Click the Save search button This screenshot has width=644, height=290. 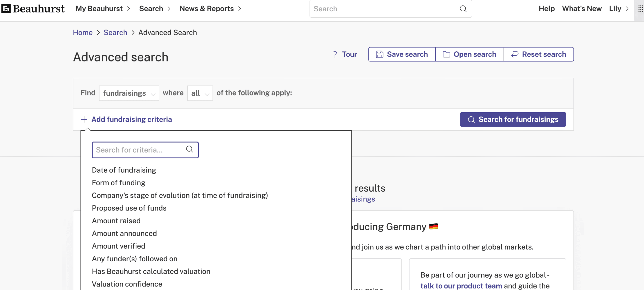(x=402, y=54)
